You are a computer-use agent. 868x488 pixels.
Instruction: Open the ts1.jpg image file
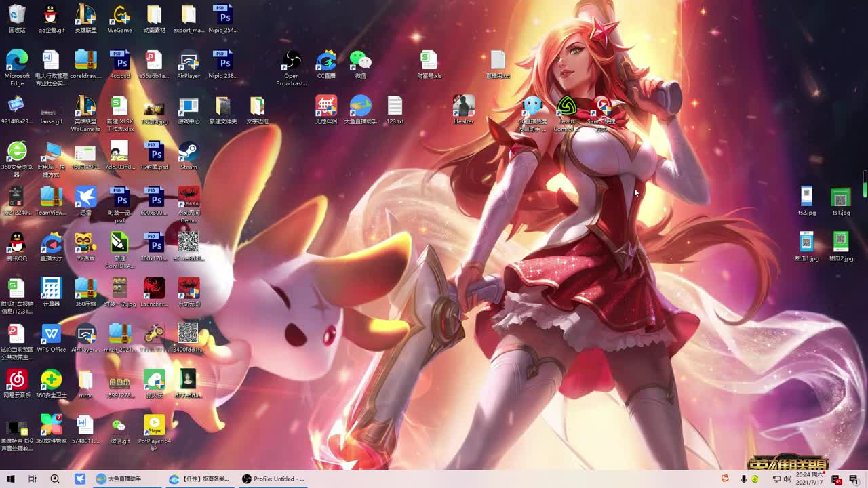(841, 197)
